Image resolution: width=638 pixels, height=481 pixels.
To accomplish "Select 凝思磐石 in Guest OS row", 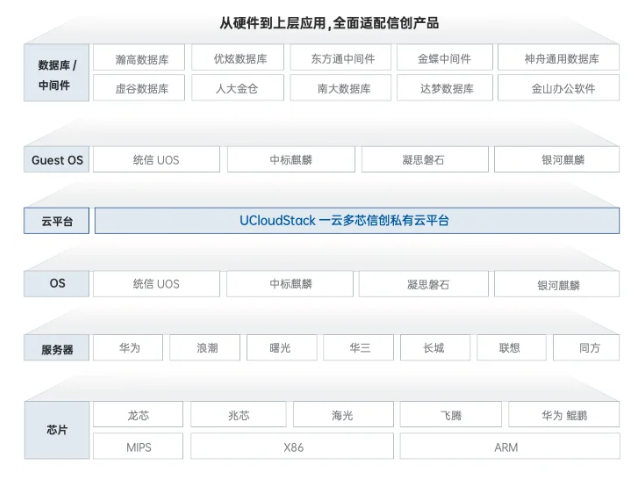I will tap(425, 159).
